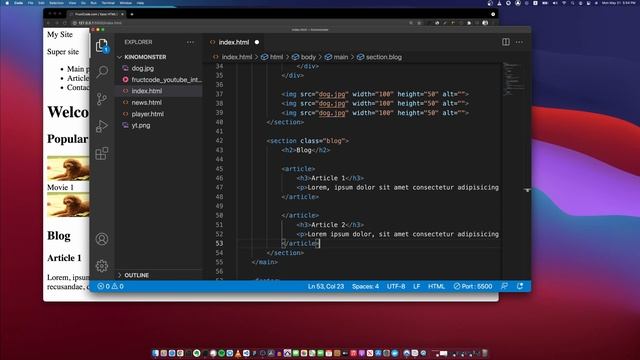Open the Search view in activity bar
The width and height of the screenshot is (640, 360).
tap(102, 72)
